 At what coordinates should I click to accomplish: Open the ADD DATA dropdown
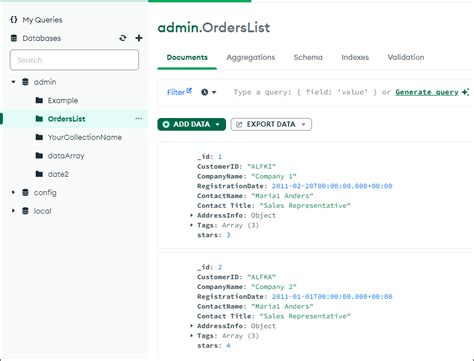pos(191,124)
